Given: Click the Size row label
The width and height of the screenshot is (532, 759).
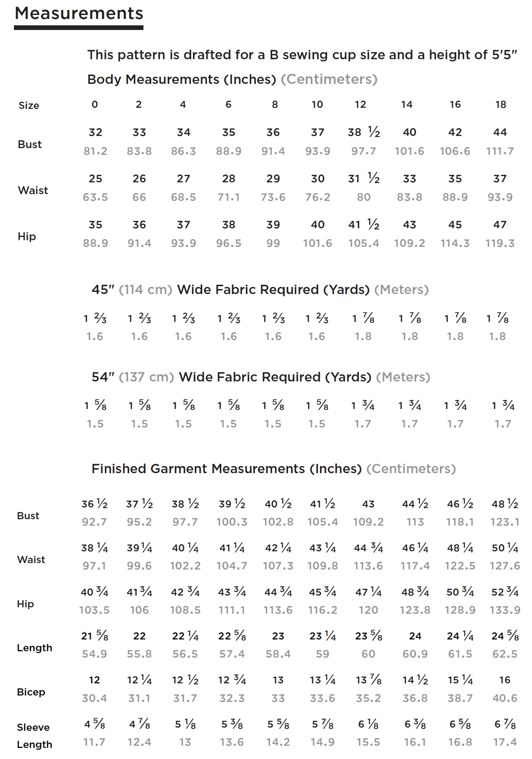Looking at the screenshot, I should click(29, 106).
